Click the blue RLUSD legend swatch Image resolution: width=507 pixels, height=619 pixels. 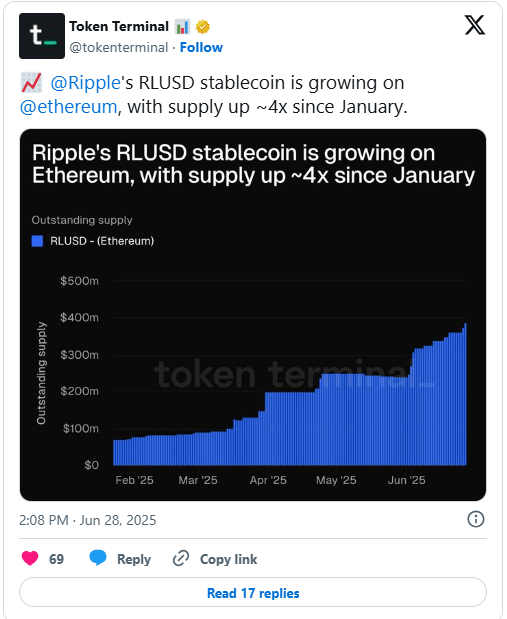pos(37,241)
